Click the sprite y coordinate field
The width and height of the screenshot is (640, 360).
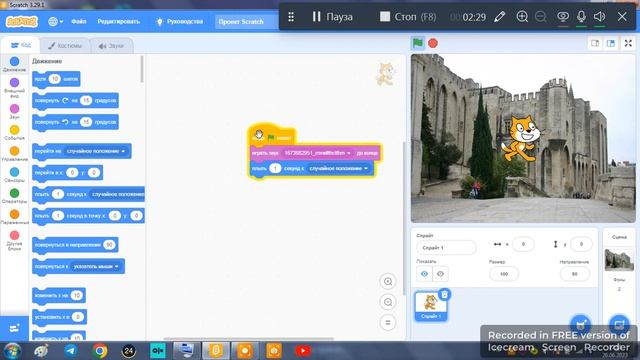click(x=581, y=244)
